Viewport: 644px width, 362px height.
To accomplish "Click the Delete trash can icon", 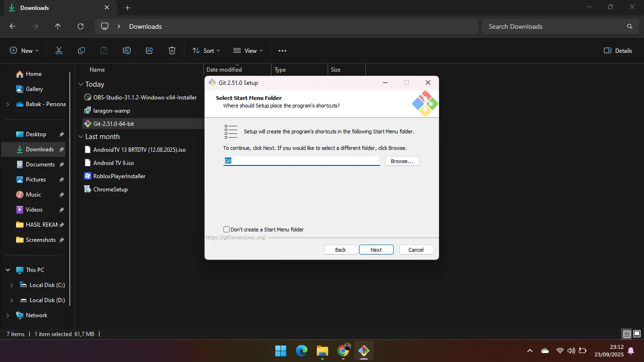I will tap(172, 51).
